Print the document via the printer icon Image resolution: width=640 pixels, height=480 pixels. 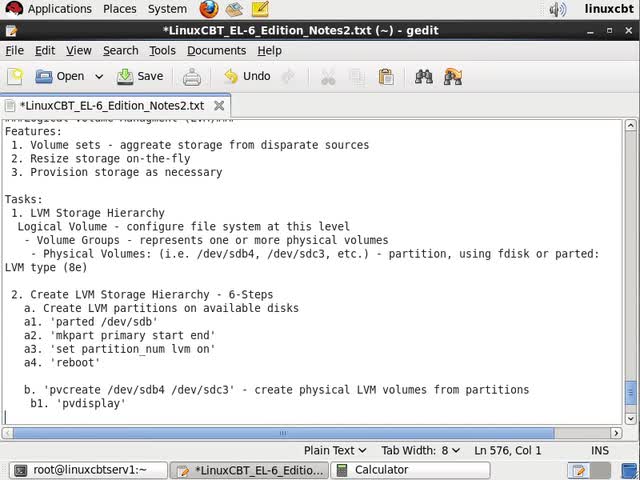(191, 76)
